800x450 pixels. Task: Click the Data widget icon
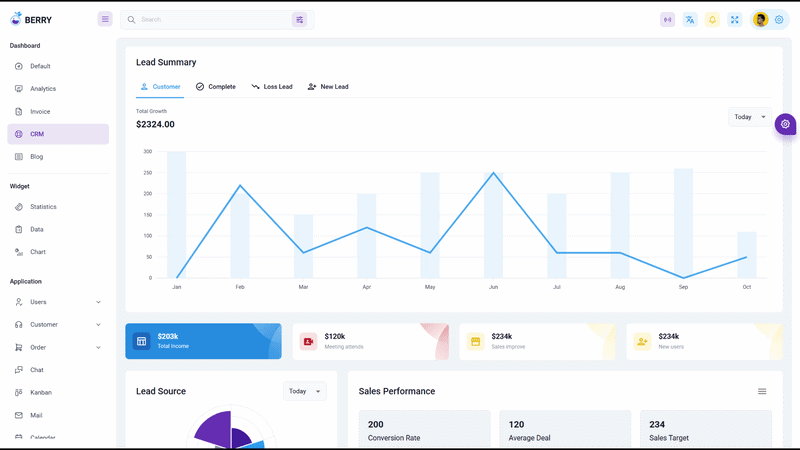tap(19, 229)
